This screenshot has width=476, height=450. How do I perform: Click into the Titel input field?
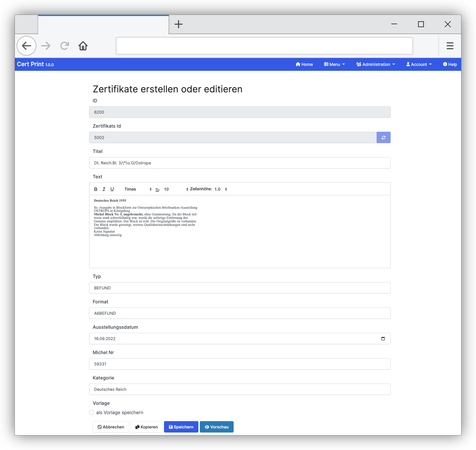click(x=239, y=163)
